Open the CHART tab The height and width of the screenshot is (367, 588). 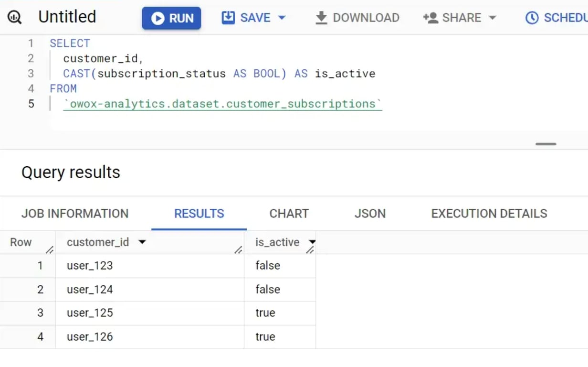coord(289,214)
